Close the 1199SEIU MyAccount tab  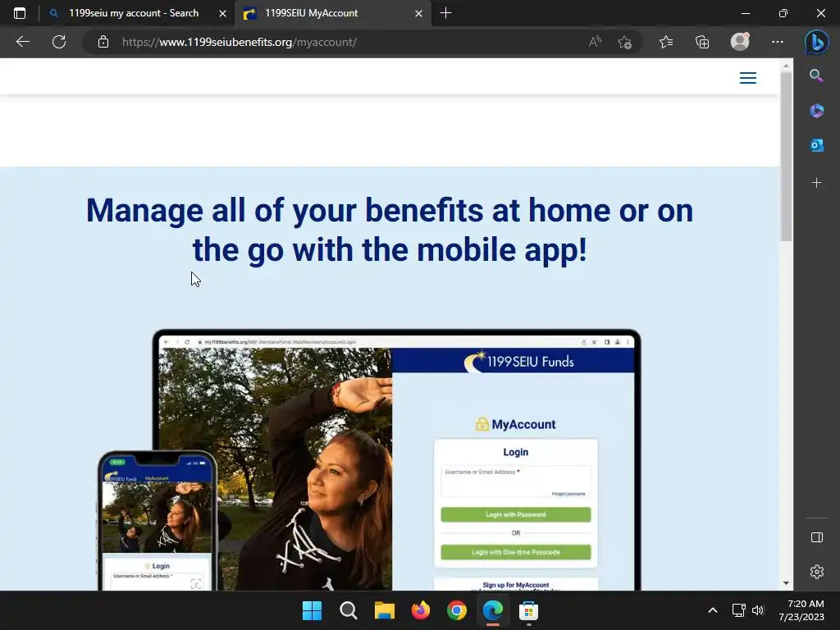click(418, 13)
